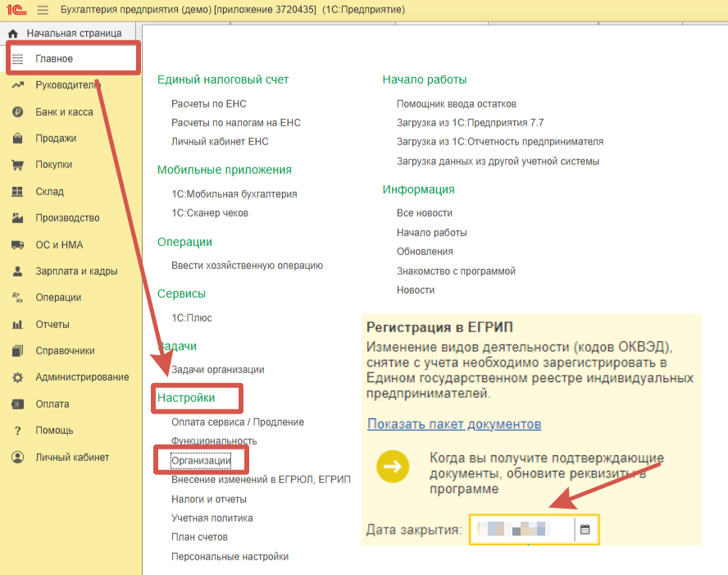728x575 pixels.
Task: Open the Функциональность settings
Action: point(214,440)
